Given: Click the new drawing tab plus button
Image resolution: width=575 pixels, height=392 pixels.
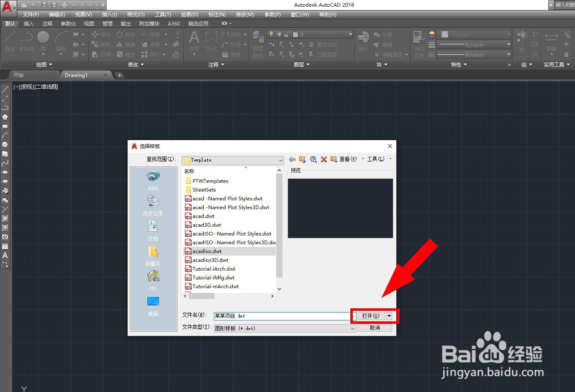Looking at the screenshot, I should click(x=119, y=75).
